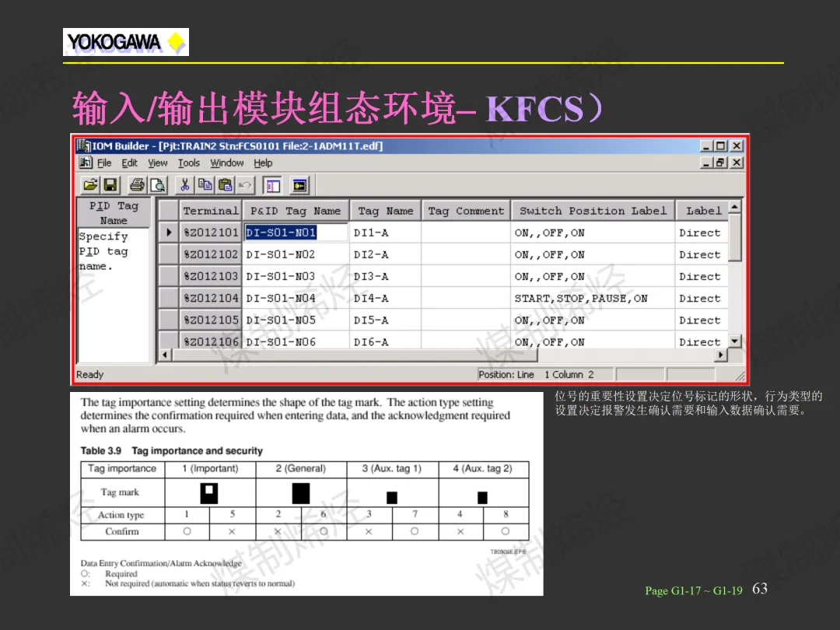Click the Paste clipboard icon
Screen dimensions: 840x630
[226, 185]
